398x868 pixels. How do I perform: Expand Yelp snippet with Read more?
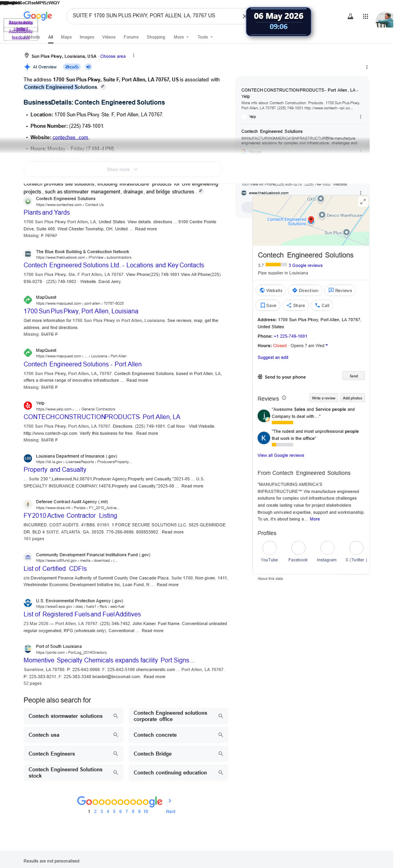point(147,433)
